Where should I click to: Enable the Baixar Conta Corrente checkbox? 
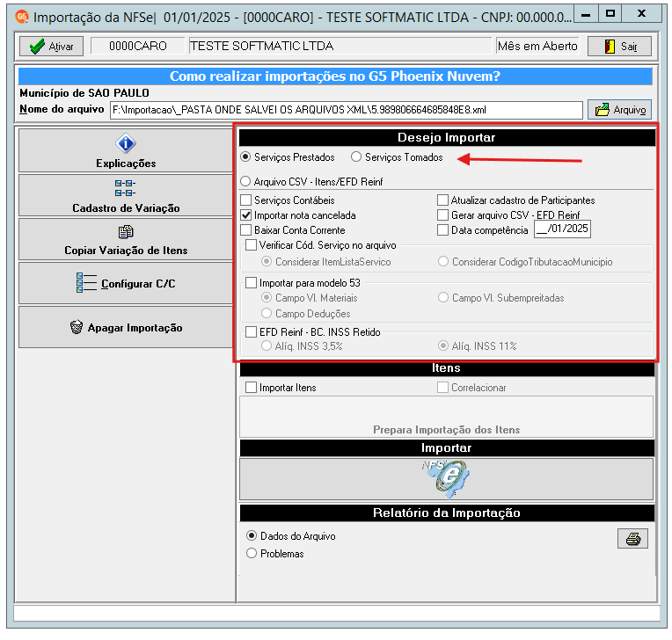pos(246,230)
